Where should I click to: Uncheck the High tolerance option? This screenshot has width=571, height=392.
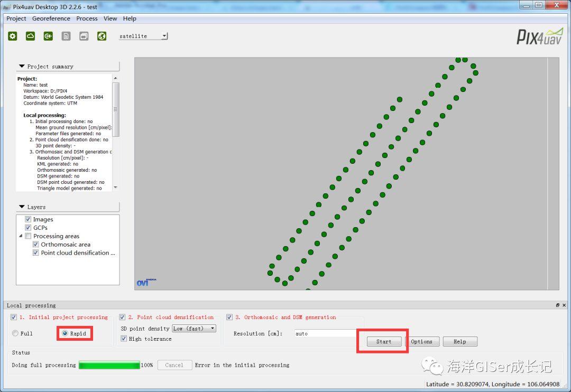click(123, 339)
